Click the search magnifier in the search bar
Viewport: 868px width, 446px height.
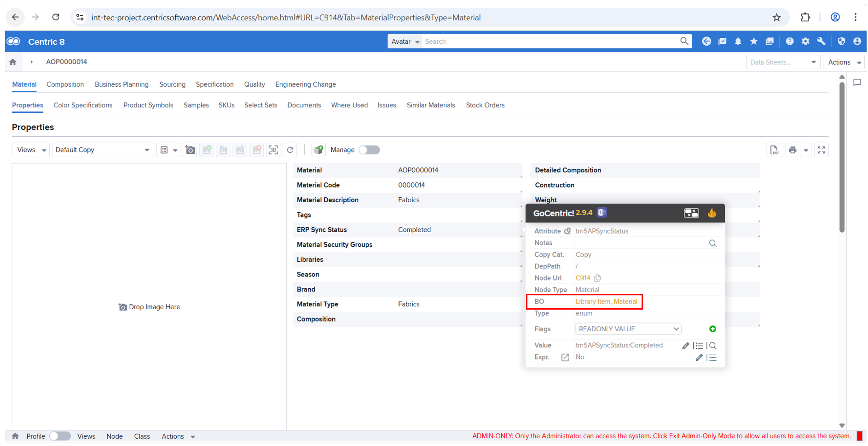(x=684, y=41)
